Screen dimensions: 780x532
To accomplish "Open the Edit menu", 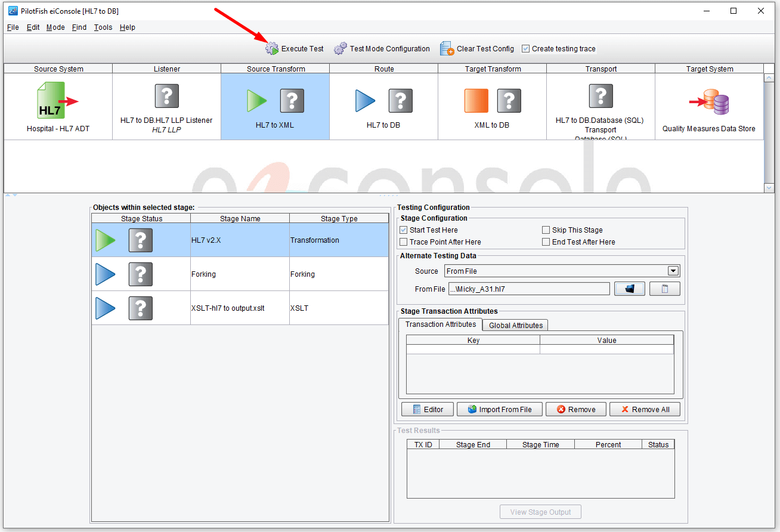I will coord(33,27).
